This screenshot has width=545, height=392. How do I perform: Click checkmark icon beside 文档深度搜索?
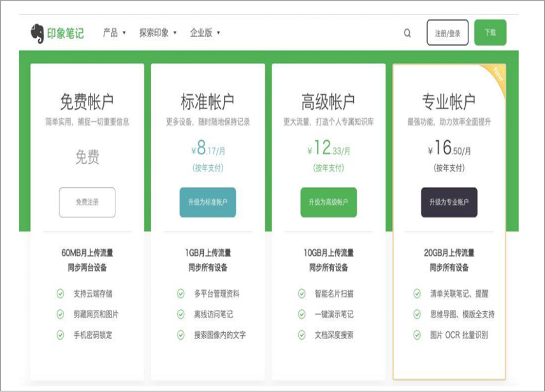pos(302,335)
